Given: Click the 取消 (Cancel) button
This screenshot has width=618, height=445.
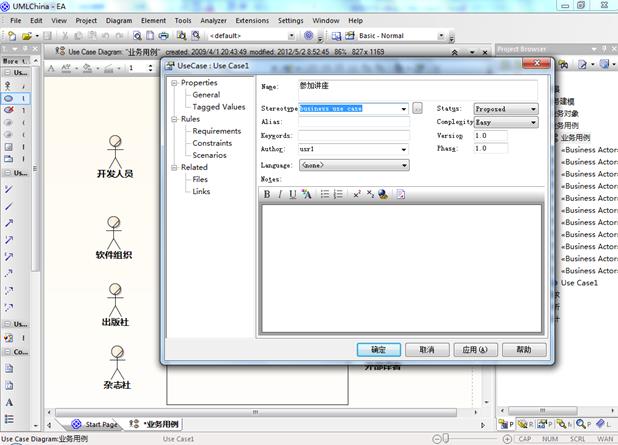Looking at the screenshot, I should click(427, 350).
